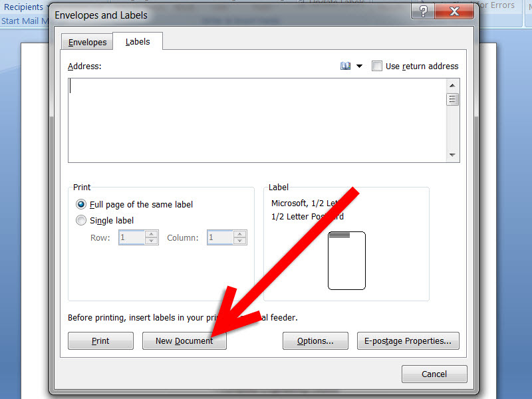
Task: Click the Print button
Action: (100, 340)
